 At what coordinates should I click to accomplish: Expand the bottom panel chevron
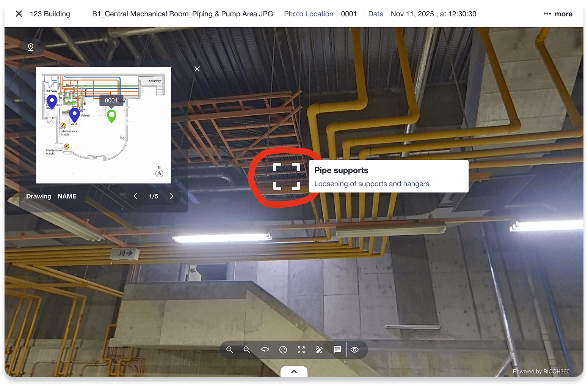tap(294, 372)
